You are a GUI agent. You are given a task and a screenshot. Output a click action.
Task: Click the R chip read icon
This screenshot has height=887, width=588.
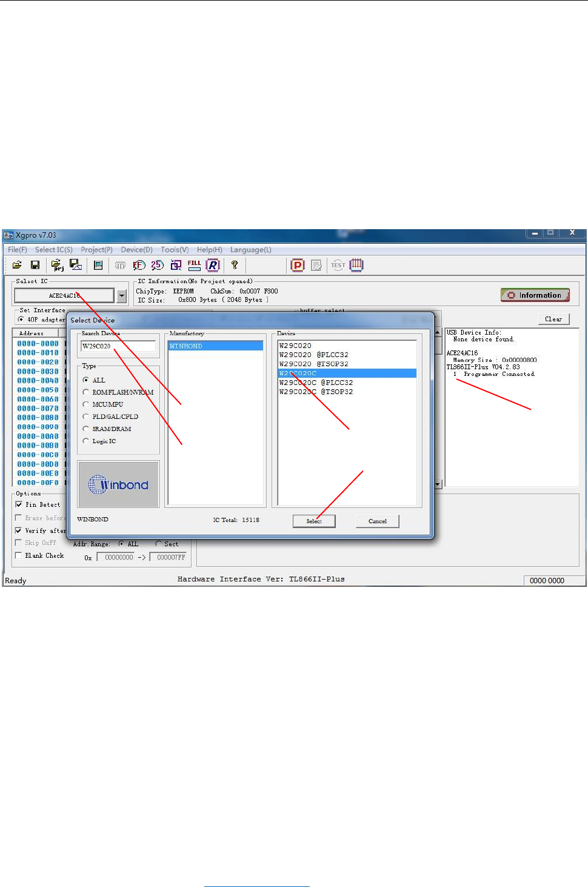click(x=213, y=265)
